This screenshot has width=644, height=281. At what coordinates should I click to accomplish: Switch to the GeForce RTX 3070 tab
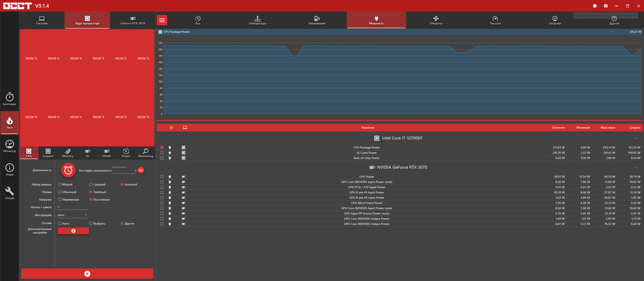coord(133,20)
